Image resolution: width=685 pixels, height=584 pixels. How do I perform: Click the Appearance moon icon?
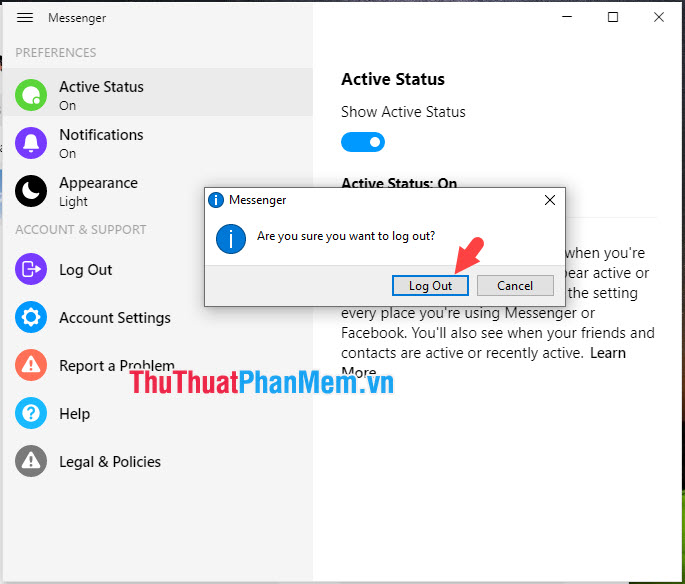[x=31, y=191]
